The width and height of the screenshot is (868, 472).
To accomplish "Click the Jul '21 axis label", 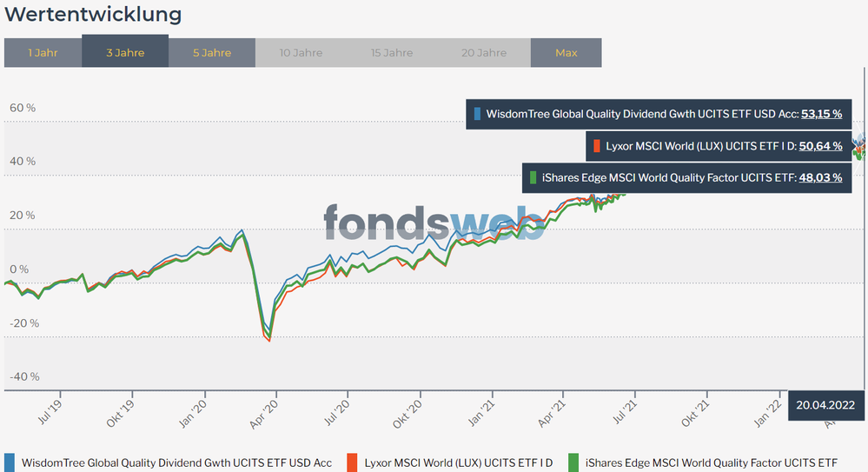I will point(625,413).
